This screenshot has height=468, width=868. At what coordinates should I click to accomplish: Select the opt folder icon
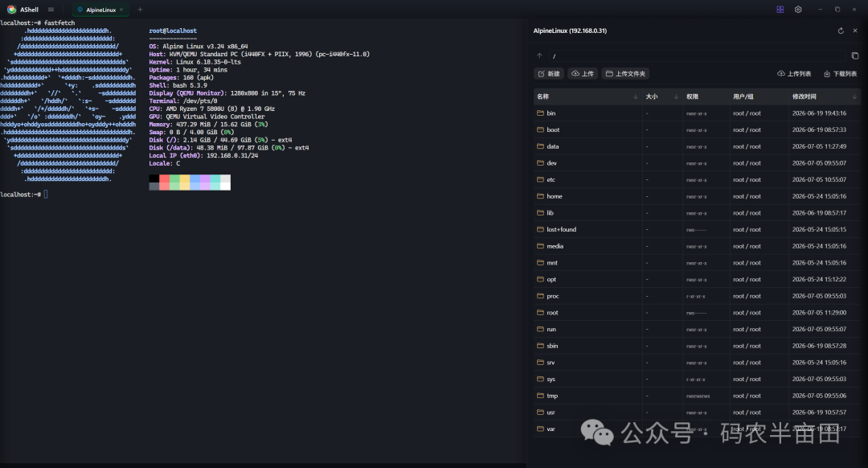coord(540,279)
